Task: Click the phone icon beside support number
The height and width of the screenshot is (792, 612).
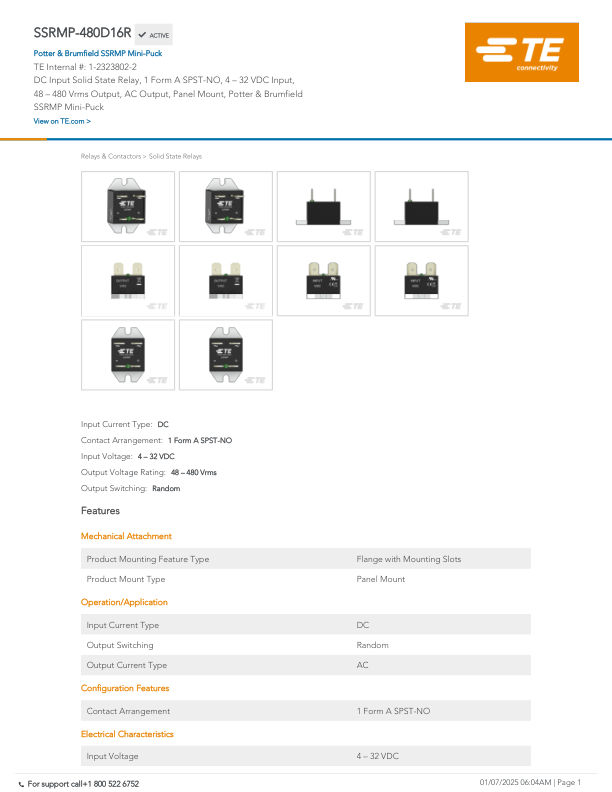Action: click(x=21, y=784)
